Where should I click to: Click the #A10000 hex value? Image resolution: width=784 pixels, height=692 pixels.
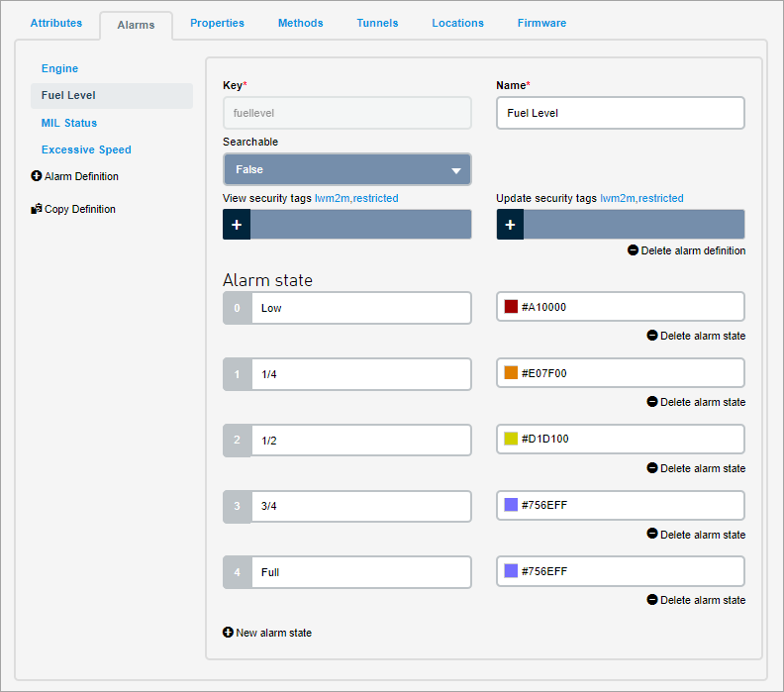[x=543, y=307]
